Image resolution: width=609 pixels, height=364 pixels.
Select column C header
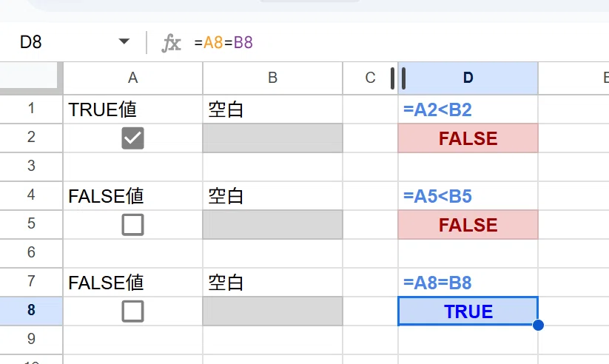click(x=370, y=78)
